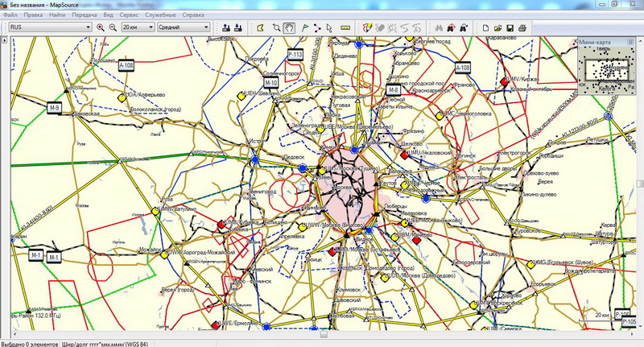Select the Waypoint flag tool
644x347 pixels.
[x=304, y=27]
